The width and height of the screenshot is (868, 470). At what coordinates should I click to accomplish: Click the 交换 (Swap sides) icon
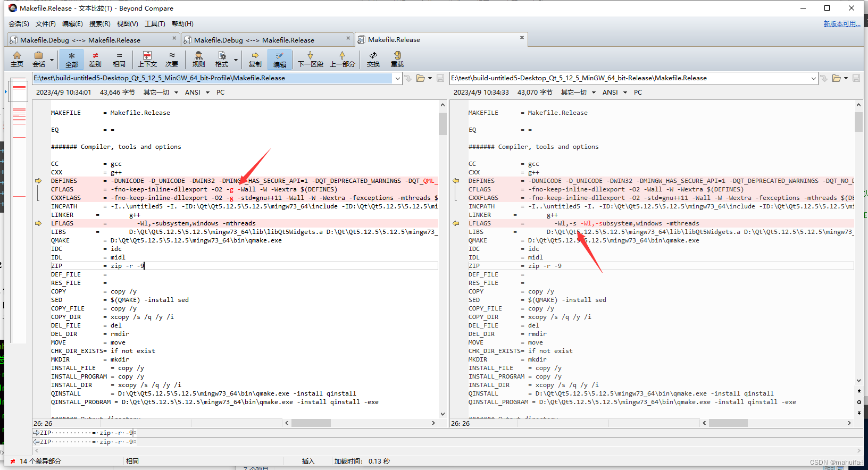point(373,59)
